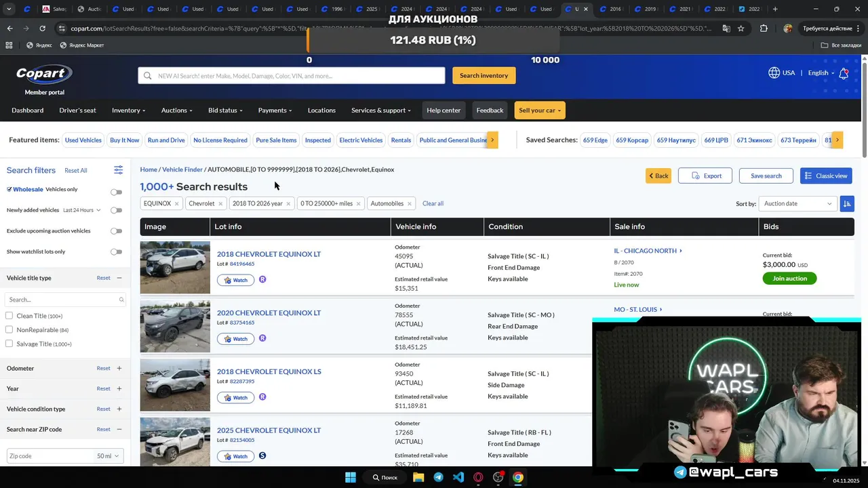
Task: Expand the Year filter section
Action: (119, 388)
